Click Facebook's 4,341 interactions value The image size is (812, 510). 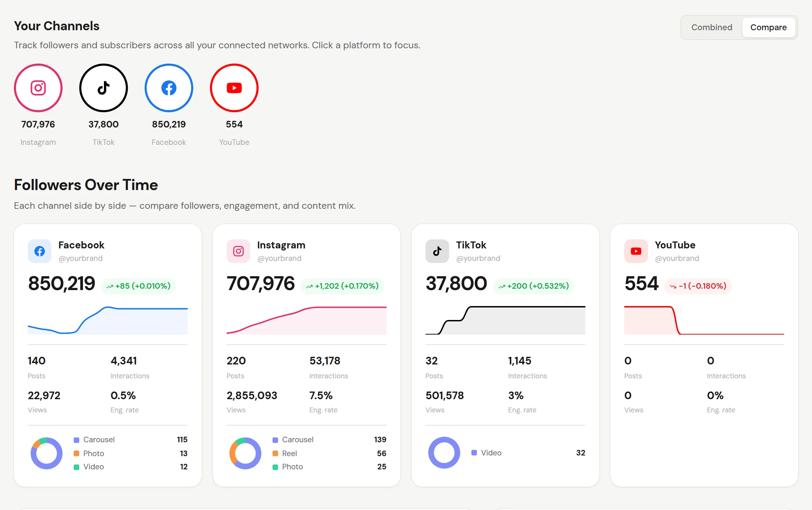[x=124, y=361]
